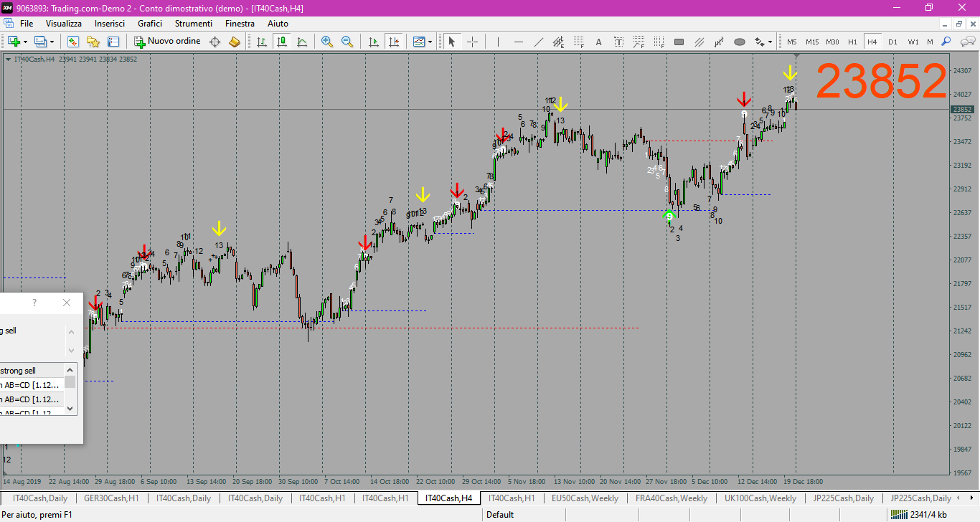980x522 pixels.
Task: Switch timeframe to W1
Action: coord(913,42)
